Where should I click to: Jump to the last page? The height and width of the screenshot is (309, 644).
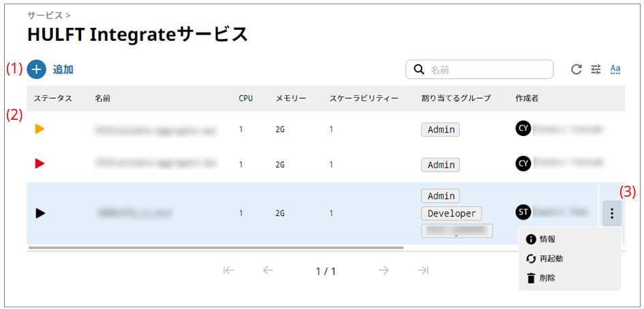point(423,270)
